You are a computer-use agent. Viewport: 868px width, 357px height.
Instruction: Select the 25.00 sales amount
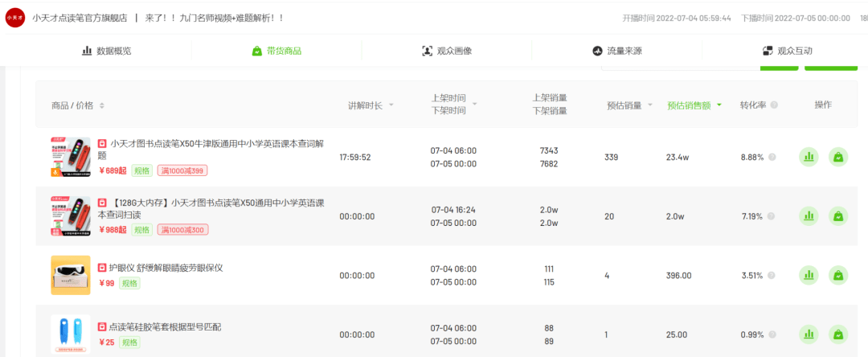coord(677,334)
